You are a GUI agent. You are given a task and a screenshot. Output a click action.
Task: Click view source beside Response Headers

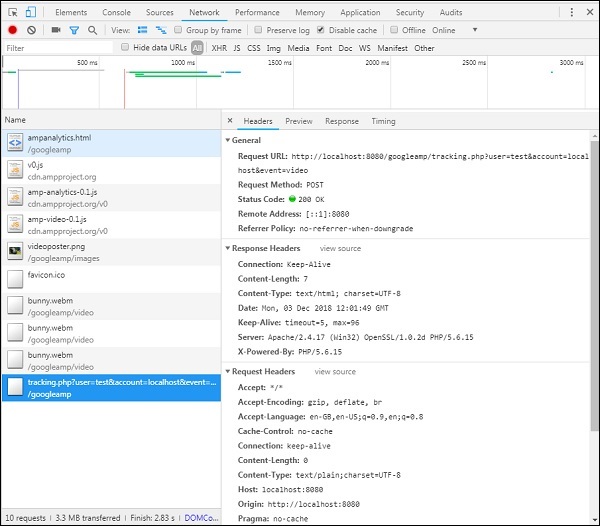[x=340, y=248]
